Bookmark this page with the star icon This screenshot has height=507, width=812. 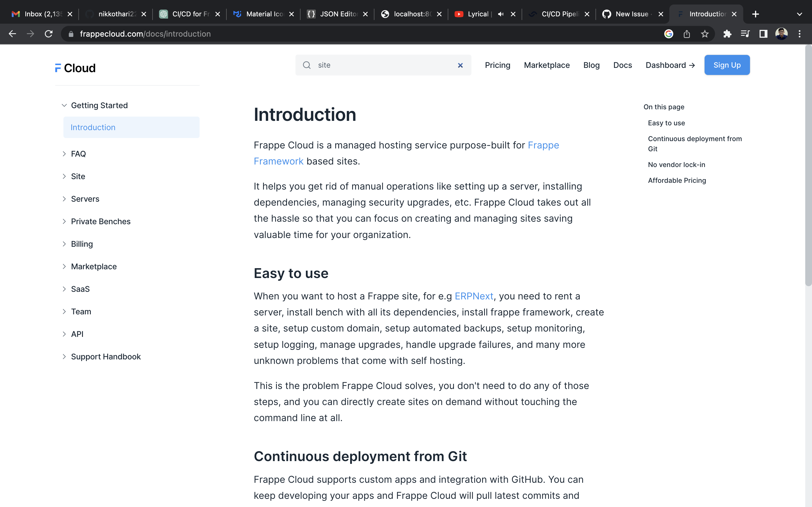tap(704, 34)
